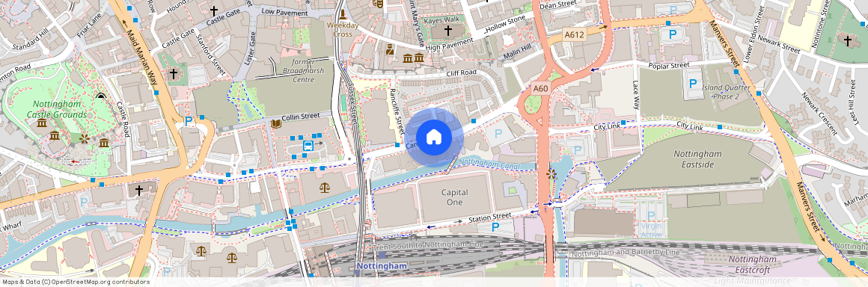Click the church cross next to the upper Castle Gate label
Screen dimensions: 868x287
click(x=214, y=10)
